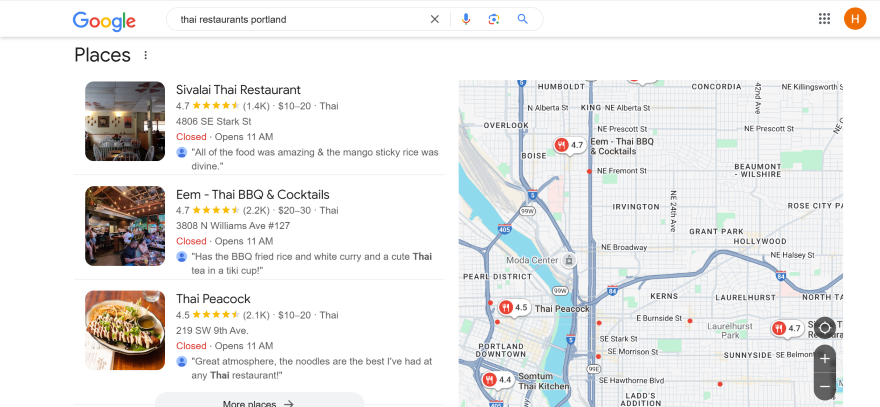Image resolution: width=880 pixels, height=407 pixels.
Task: Click the 99W route marker near Irvington
Action: click(527, 211)
